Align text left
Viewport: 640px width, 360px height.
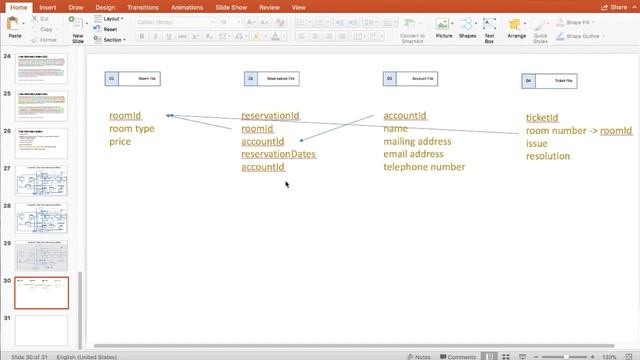point(302,37)
